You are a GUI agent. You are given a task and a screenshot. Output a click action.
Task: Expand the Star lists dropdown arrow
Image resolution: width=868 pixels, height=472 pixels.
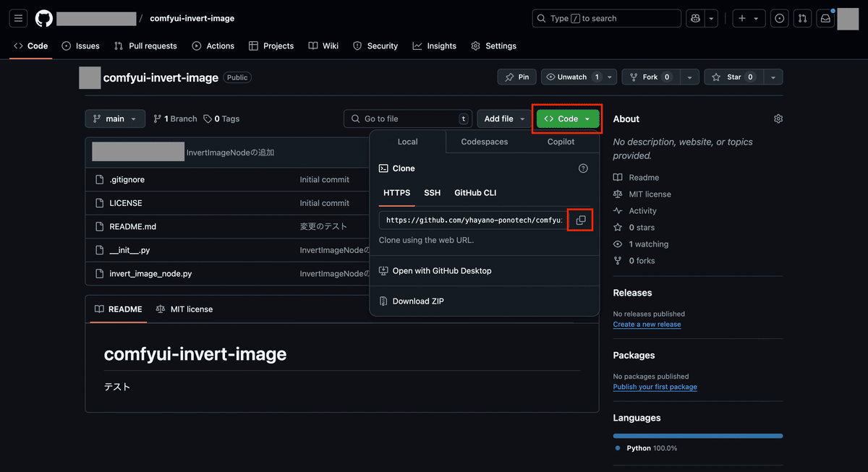pyautogui.click(x=773, y=77)
